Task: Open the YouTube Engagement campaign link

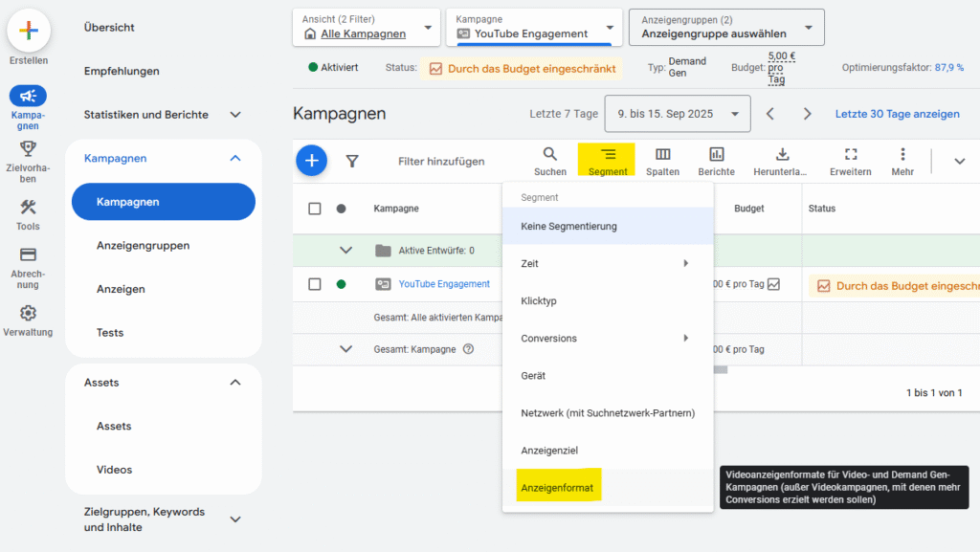Action: pos(444,284)
